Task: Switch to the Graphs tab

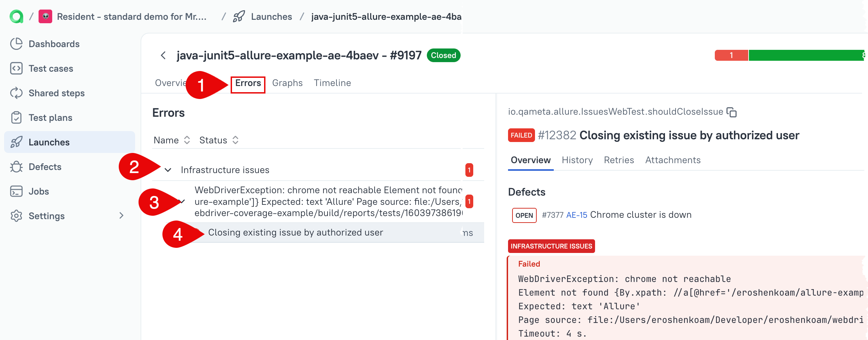Action: click(x=287, y=83)
